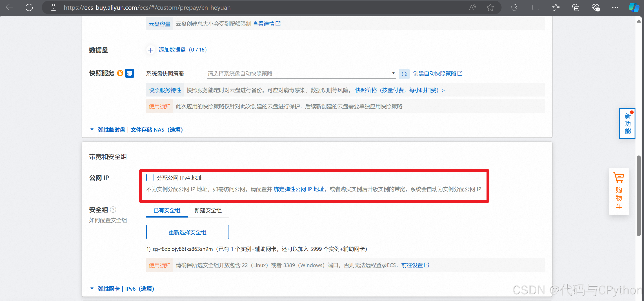Enable 分配公网 IPv4 地址 checkbox

[150, 178]
